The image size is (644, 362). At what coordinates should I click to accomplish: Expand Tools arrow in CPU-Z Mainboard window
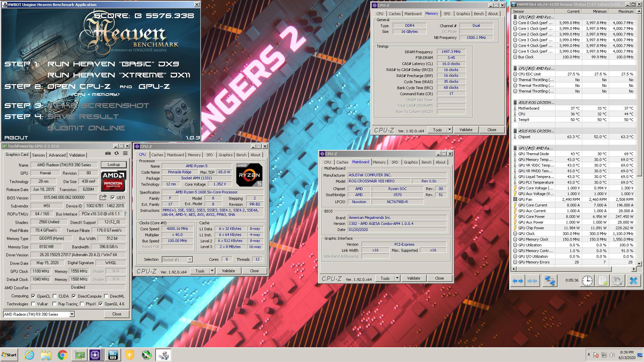[397, 278]
